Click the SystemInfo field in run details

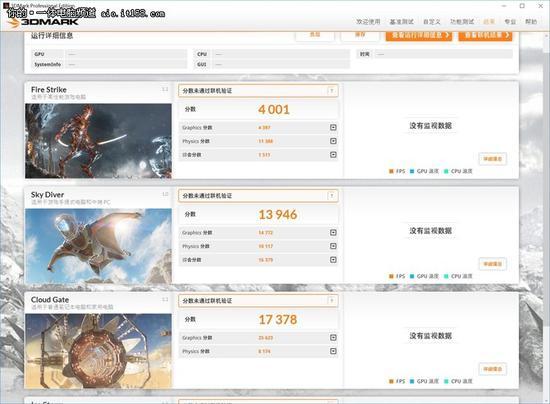tap(126, 65)
